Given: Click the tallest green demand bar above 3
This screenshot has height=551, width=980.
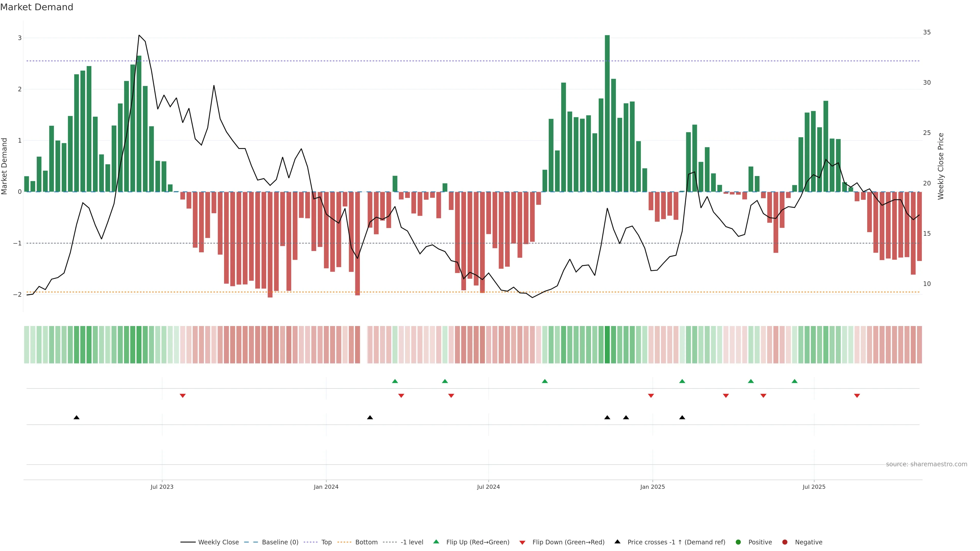Looking at the screenshot, I should [607, 114].
